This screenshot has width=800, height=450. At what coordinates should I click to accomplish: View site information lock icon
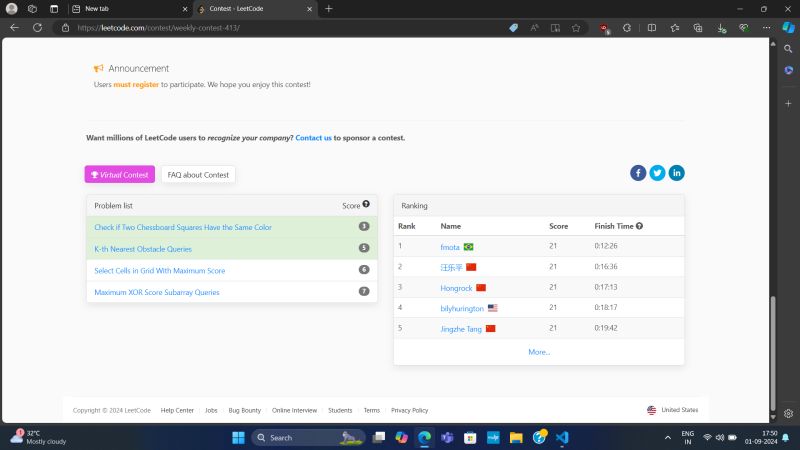(65, 28)
